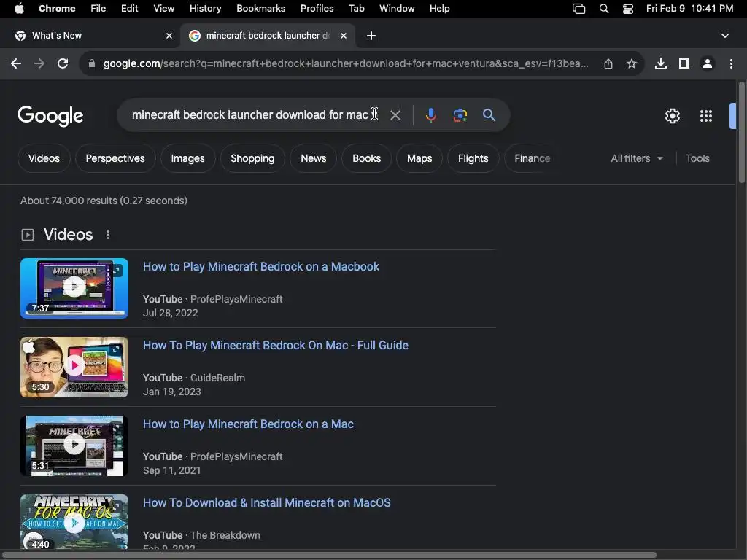Open Videos section three-dot options
This screenshot has height=560, width=747.
pyautogui.click(x=108, y=235)
